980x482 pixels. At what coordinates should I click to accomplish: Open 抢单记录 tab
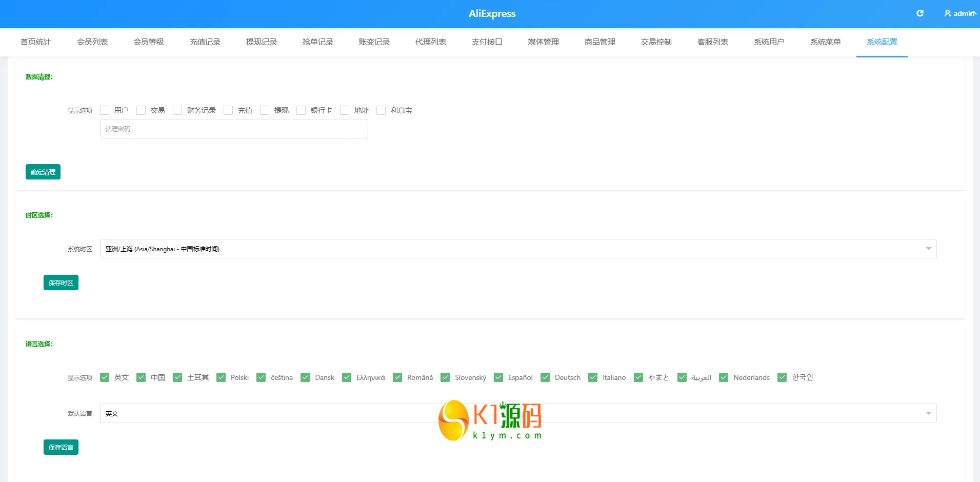[318, 42]
